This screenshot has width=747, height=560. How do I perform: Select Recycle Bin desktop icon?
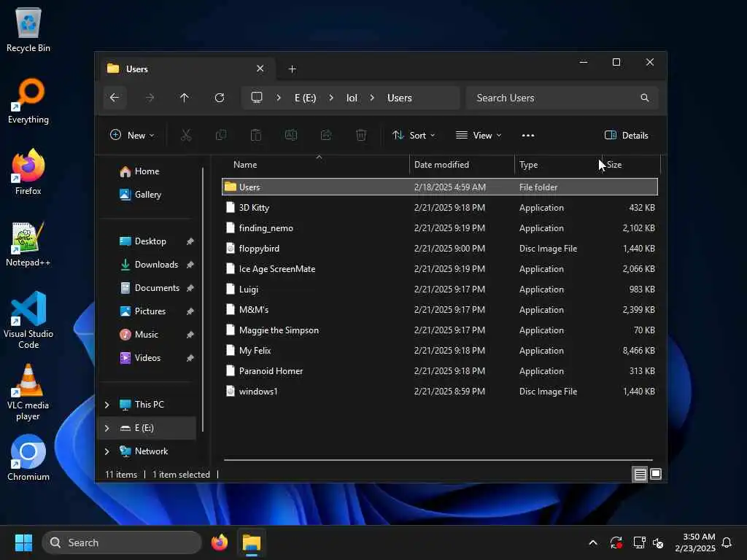tap(28, 30)
